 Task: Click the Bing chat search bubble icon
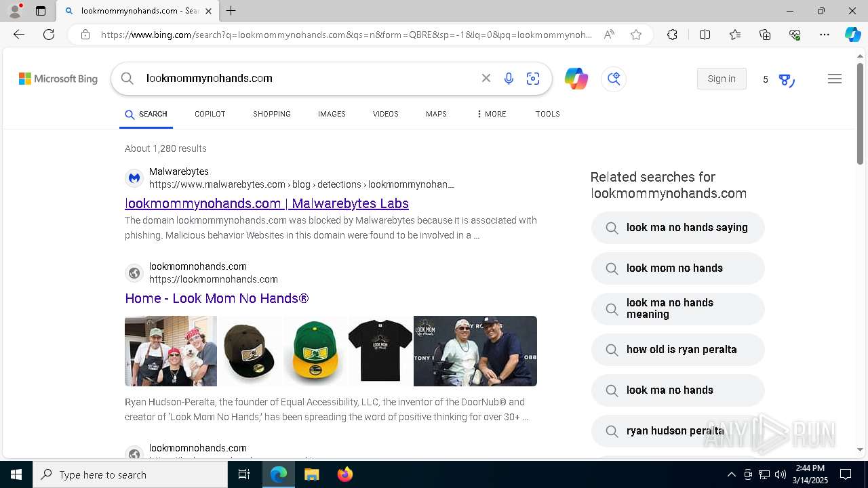pyautogui.click(x=614, y=79)
